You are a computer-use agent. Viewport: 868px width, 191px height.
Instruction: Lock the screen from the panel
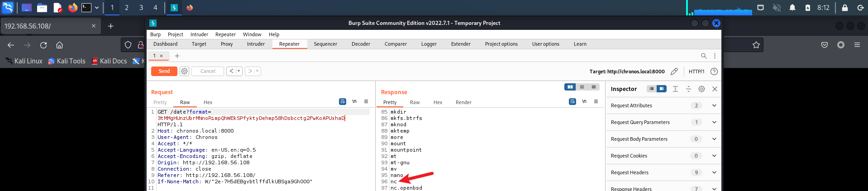(844, 8)
